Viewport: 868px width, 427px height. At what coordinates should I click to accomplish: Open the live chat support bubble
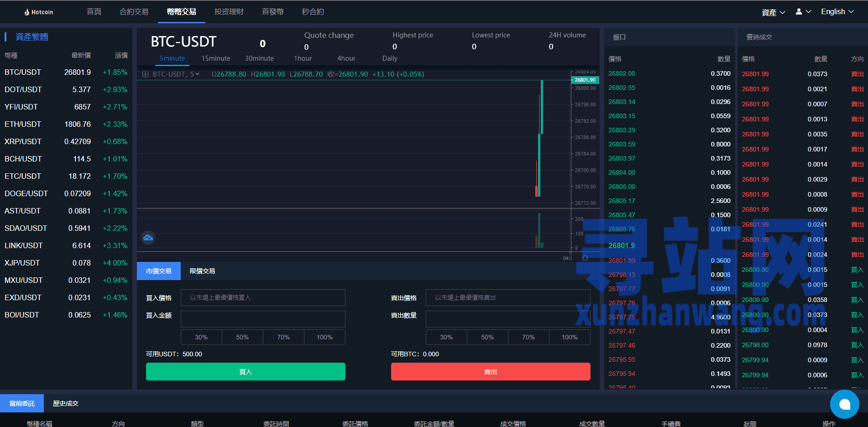844,404
